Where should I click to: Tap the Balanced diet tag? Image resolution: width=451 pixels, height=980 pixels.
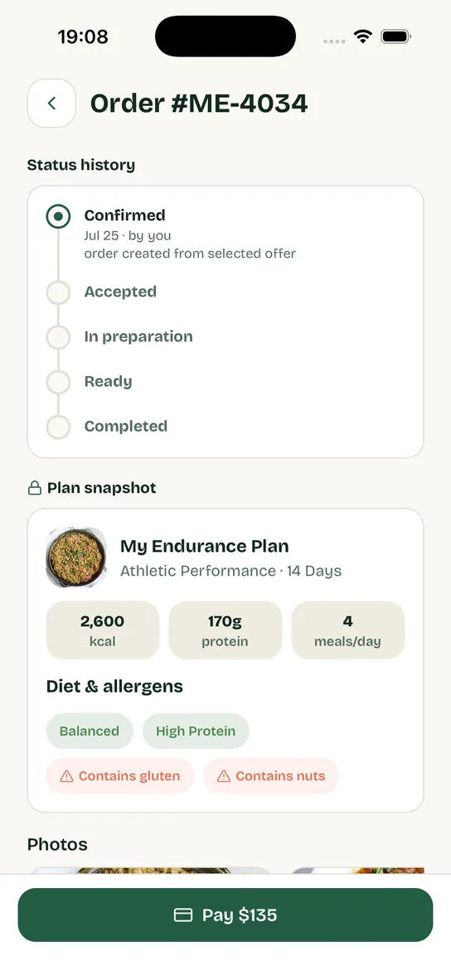[90, 731]
